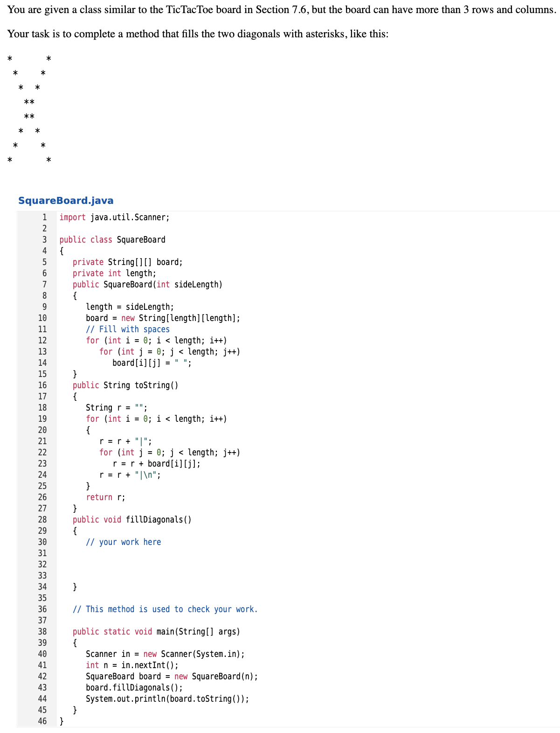Click the 'int n = in.nextInt();' line
The height and width of the screenshot is (733, 560).
pyautogui.click(x=132, y=665)
